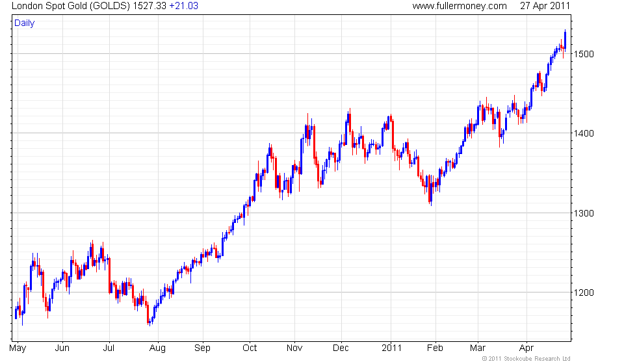Click the May label on time axis
The height and width of the screenshot is (364, 624).
pos(18,348)
